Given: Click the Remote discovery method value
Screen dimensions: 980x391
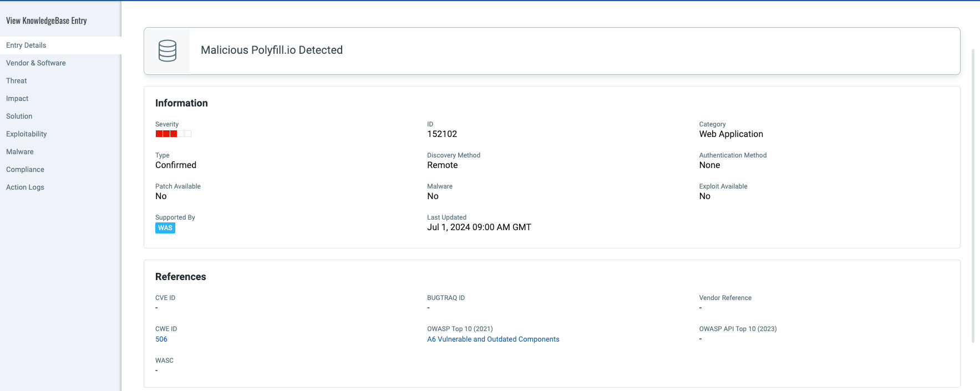Looking at the screenshot, I should point(443,165).
